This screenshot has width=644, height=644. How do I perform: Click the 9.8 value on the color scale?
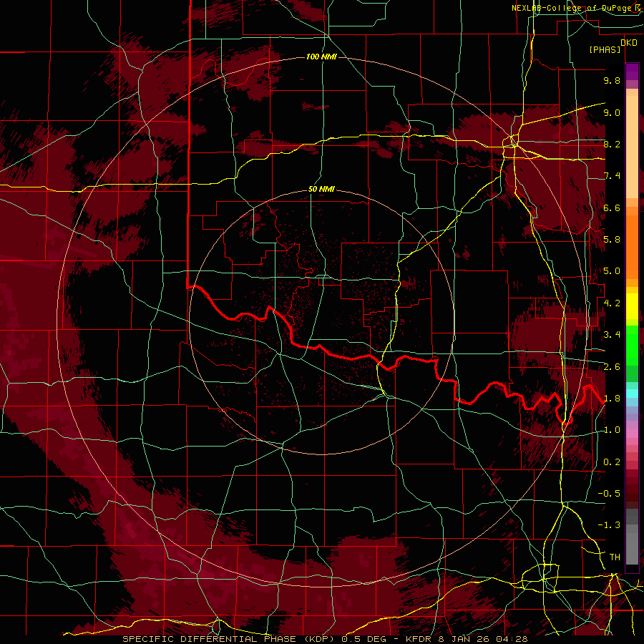[612, 80]
